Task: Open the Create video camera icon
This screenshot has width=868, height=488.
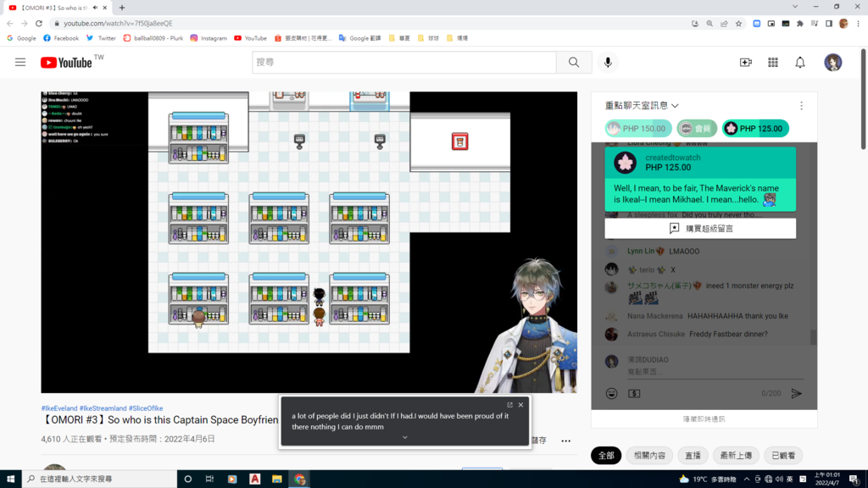Action: [x=746, y=63]
